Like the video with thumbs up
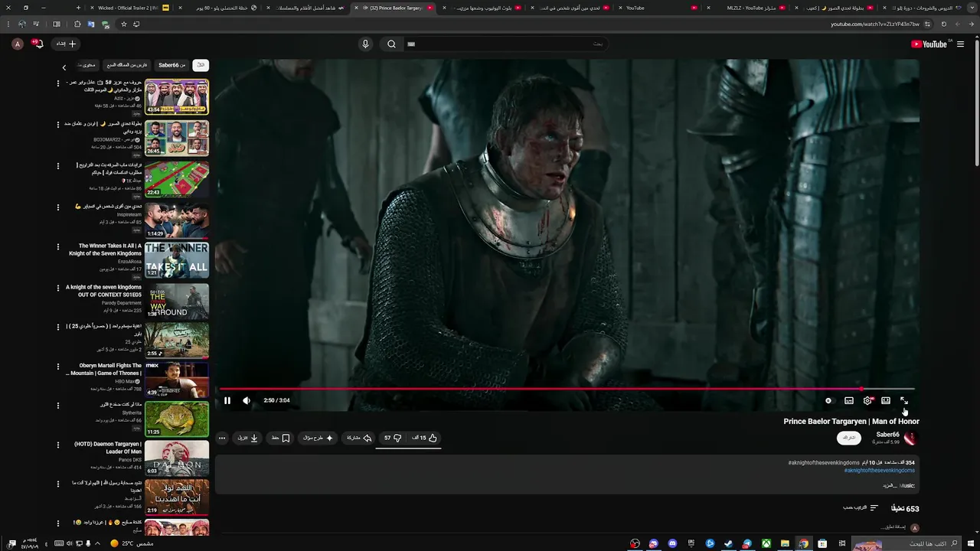This screenshot has width=980, height=551. tap(425, 438)
